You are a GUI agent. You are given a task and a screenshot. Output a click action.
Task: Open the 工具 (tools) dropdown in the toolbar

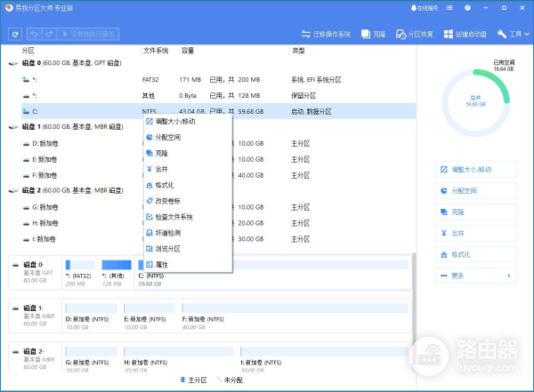509,34
